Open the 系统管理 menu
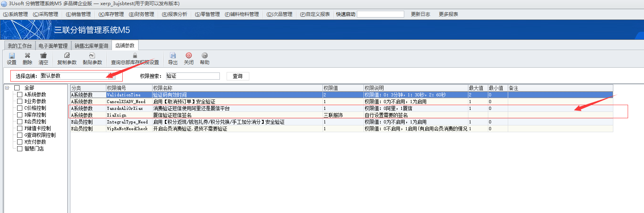The width and height of the screenshot is (644, 213). [16, 14]
